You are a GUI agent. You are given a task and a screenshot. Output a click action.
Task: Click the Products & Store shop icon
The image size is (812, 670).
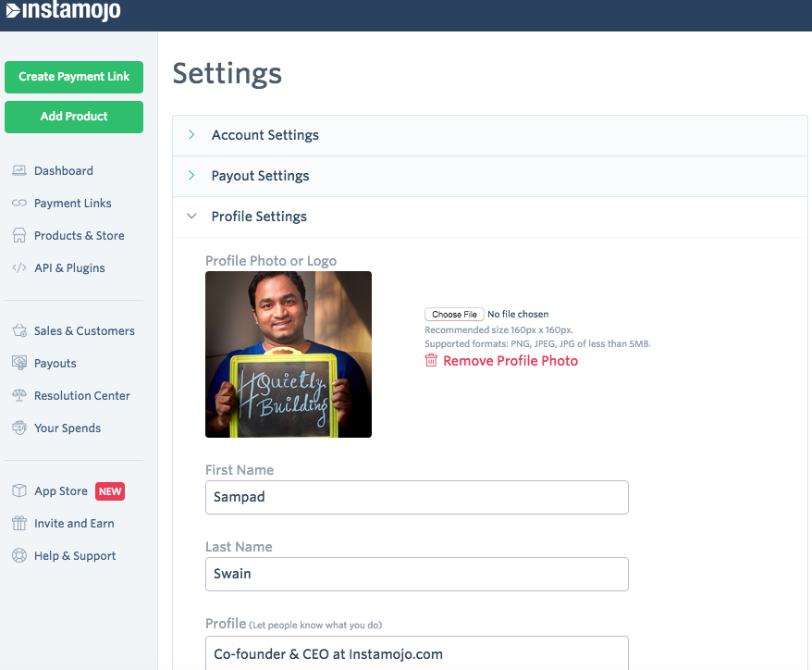click(x=18, y=236)
